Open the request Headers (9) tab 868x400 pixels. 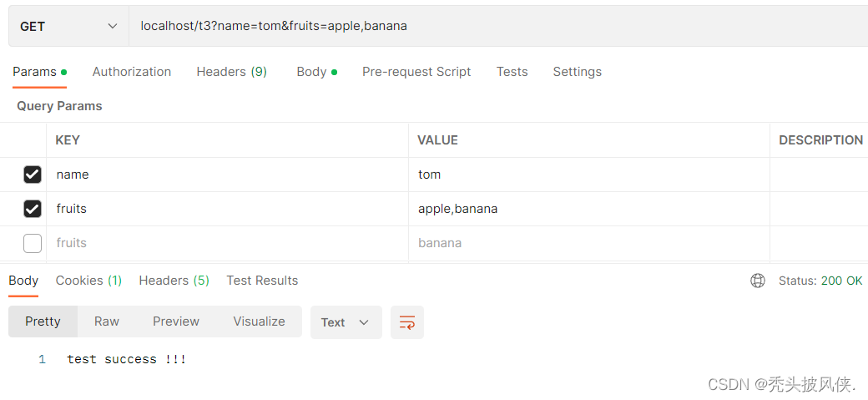pos(232,72)
